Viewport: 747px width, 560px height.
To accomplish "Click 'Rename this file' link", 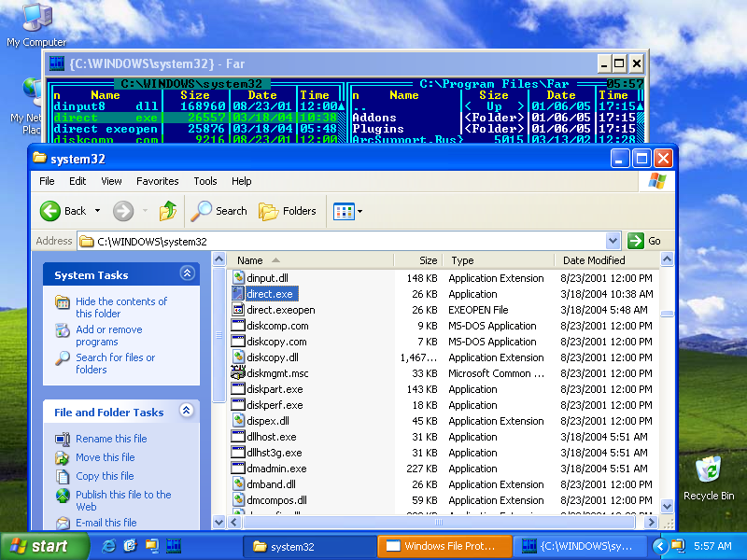I will coord(111,439).
